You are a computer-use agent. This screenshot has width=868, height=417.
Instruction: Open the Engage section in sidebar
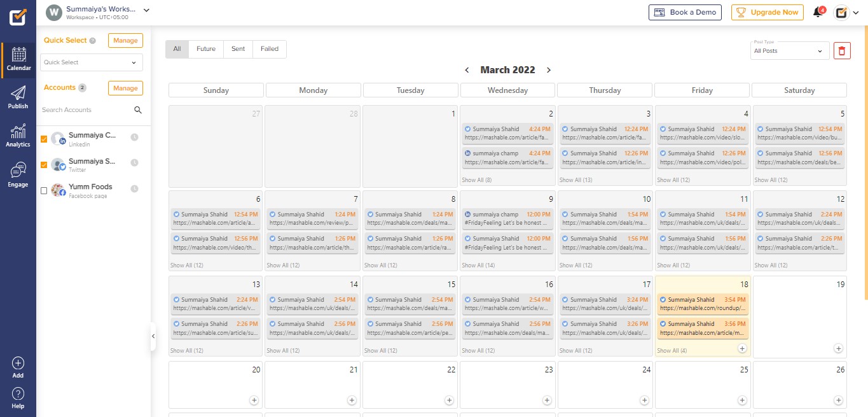tap(18, 175)
